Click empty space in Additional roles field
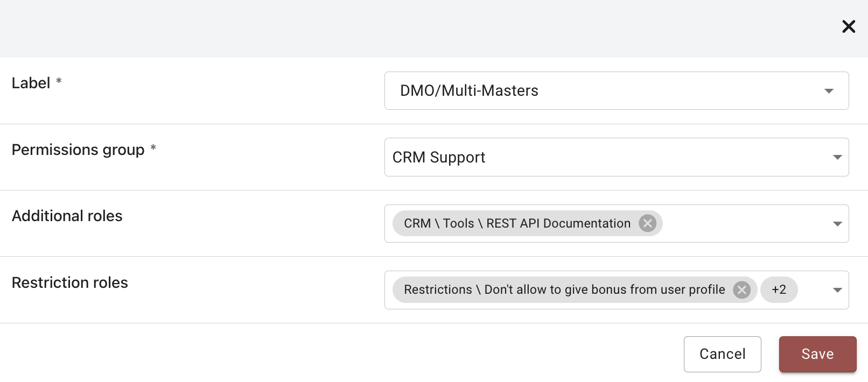Viewport: 868px width, 382px height. pyautogui.click(x=743, y=224)
